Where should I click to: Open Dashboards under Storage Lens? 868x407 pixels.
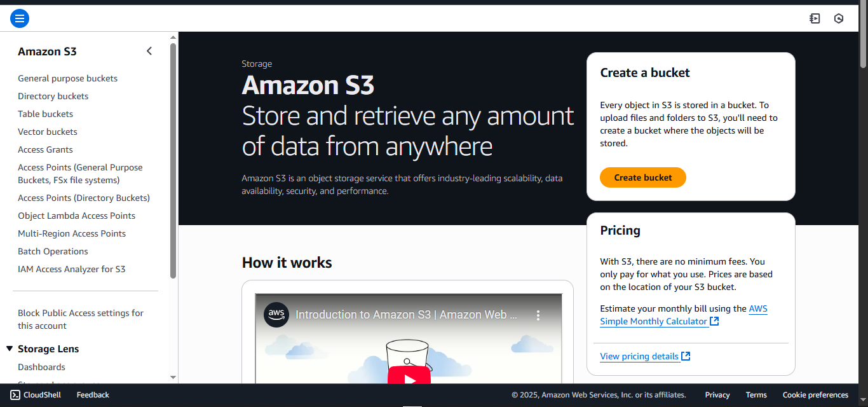tap(41, 367)
